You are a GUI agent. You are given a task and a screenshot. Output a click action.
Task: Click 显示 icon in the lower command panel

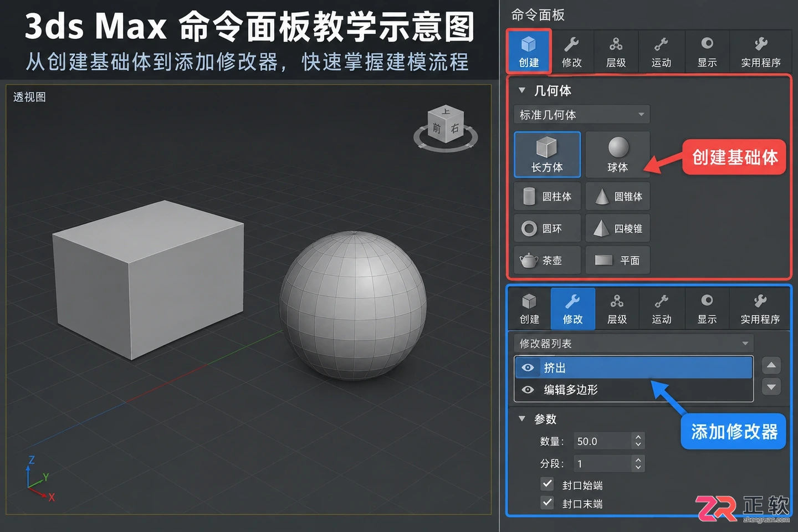707,309
